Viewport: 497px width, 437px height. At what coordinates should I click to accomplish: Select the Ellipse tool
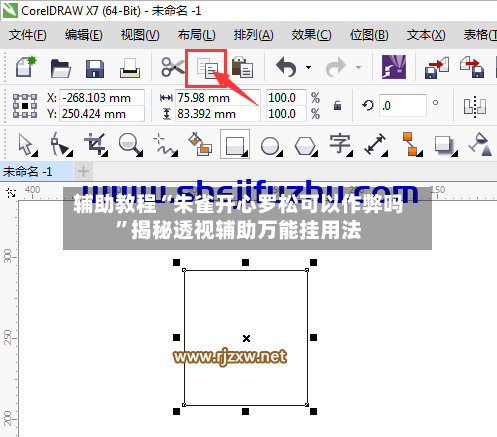pyautogui.click(x=271, y=146)
